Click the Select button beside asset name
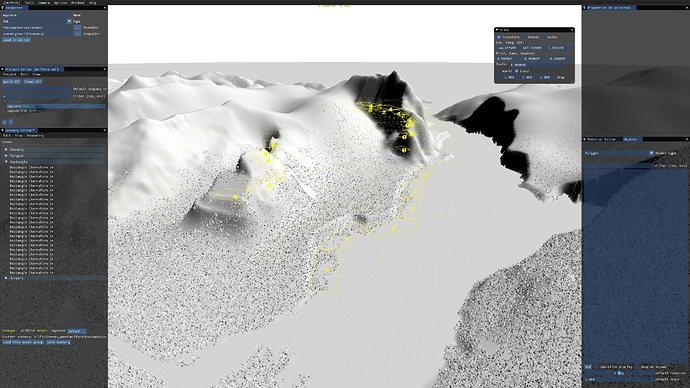Viewport: 690px width, 388px height. [77, 331]
